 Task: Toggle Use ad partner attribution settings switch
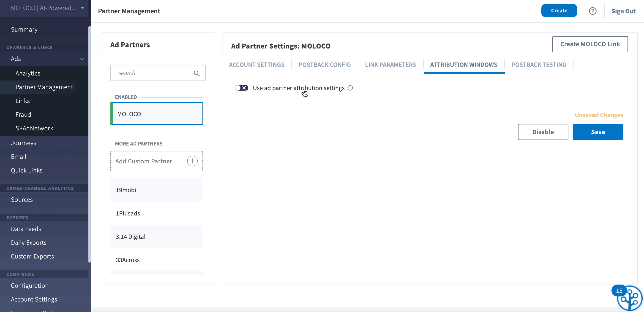[x=241, y=88]
